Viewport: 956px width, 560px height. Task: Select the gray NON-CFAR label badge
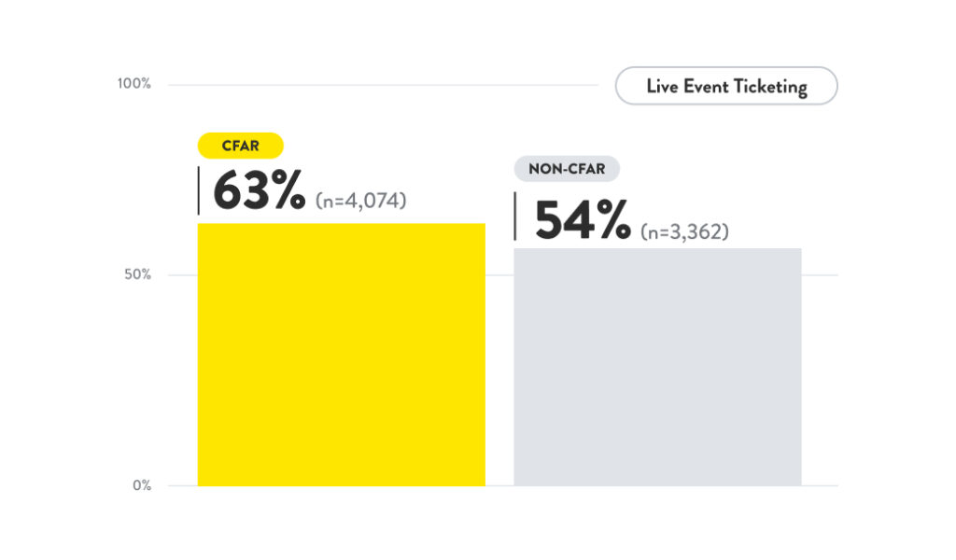point(567,169)
